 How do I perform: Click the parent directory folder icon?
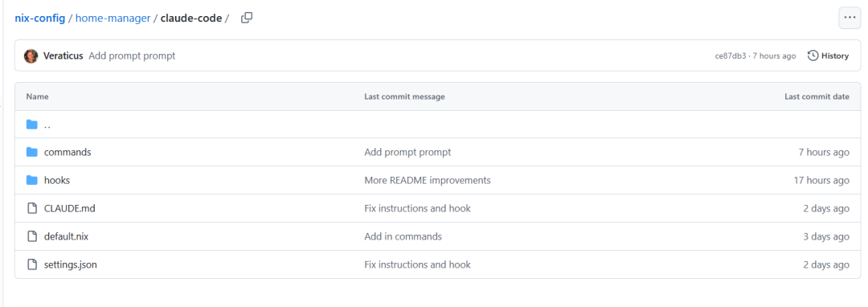[x=32, y=125]
